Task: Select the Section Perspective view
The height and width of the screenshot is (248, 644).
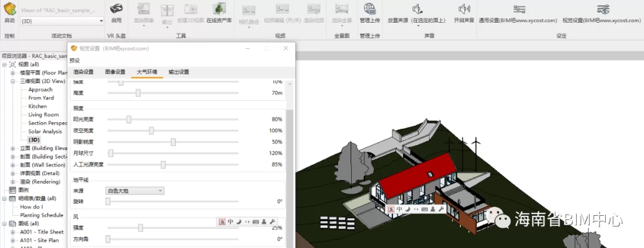Action: pos(48,123)
